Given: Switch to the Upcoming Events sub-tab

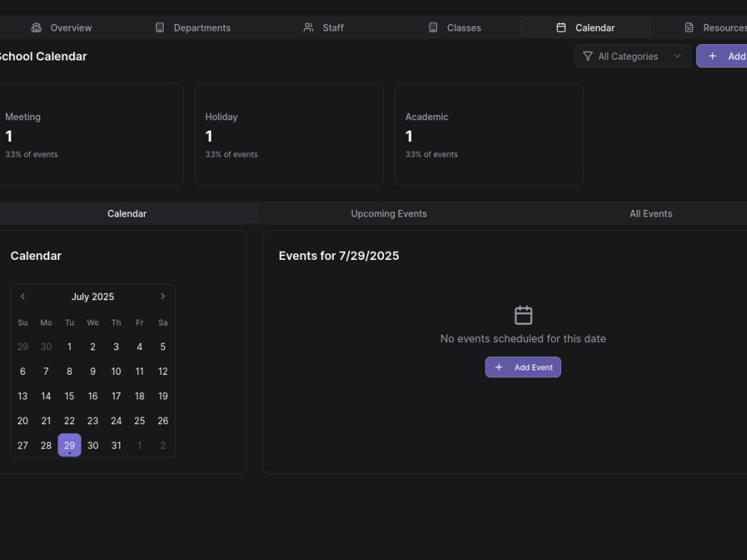Looking at the screenshot, I should tap(388, 214).
